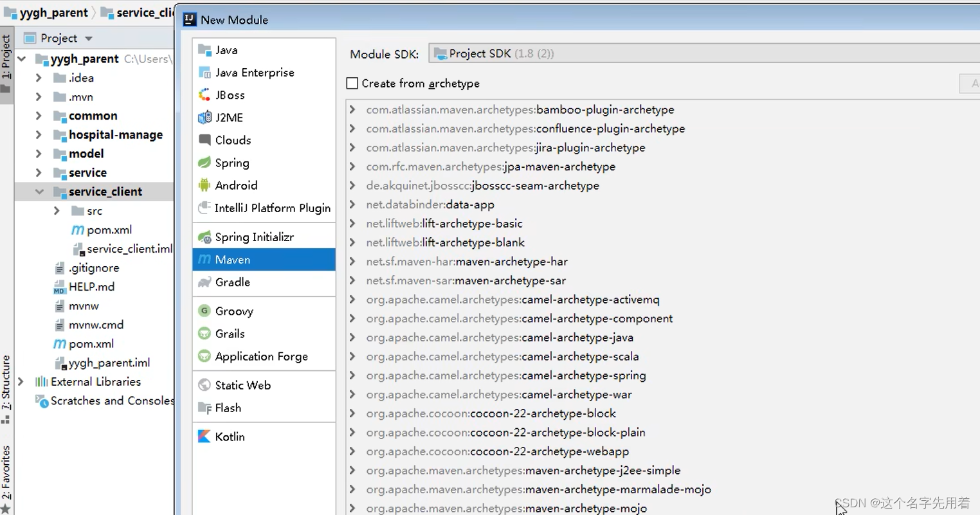Choose the Spring leaf icon
The height and width of the screenshot is (515, 980).
point(204,163)
